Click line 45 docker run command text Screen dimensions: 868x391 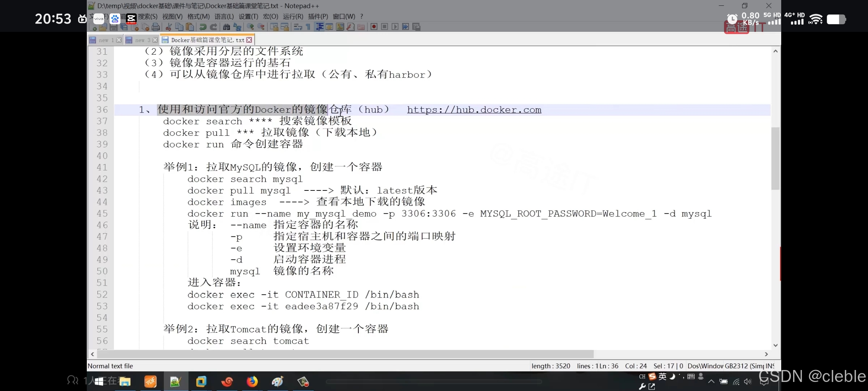450,214
